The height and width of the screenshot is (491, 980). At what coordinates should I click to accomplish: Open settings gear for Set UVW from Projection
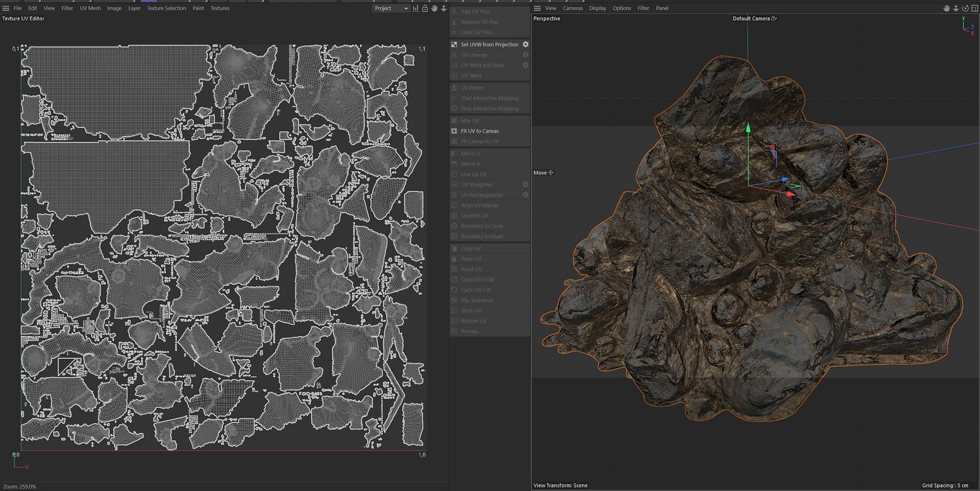pyautogui.click(x=525, y=44)
